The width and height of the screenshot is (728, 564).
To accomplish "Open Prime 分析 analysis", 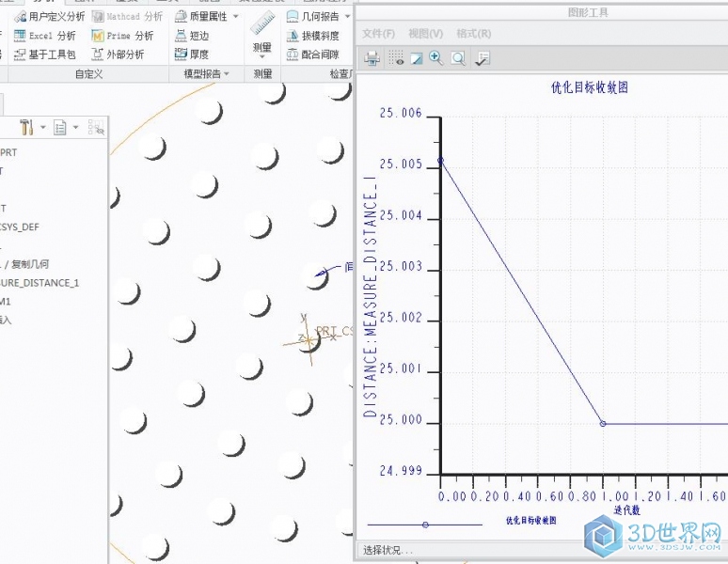I will 122,36.
